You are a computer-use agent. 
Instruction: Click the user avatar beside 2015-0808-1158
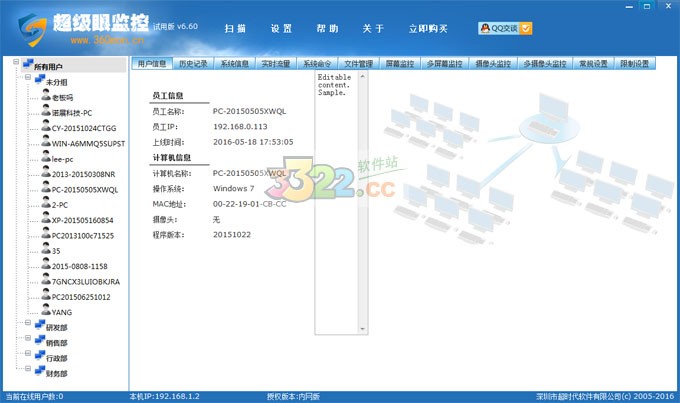[x=46, y=264]
